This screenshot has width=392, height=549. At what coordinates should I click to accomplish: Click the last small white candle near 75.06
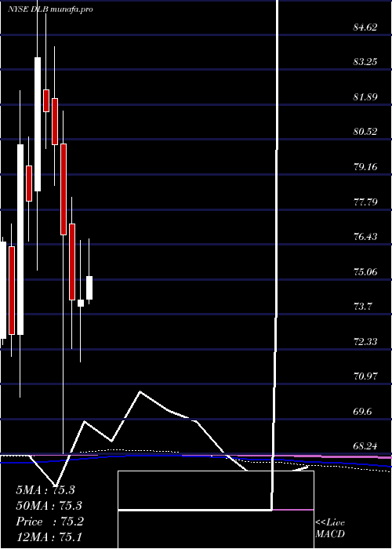pos(89,288)
